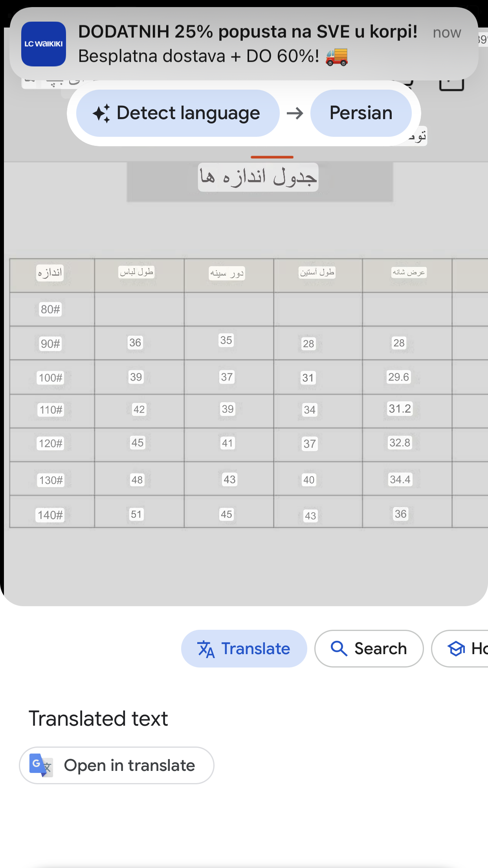
Task: Click the Homework graduation cap icon
Action: point(456,649)
